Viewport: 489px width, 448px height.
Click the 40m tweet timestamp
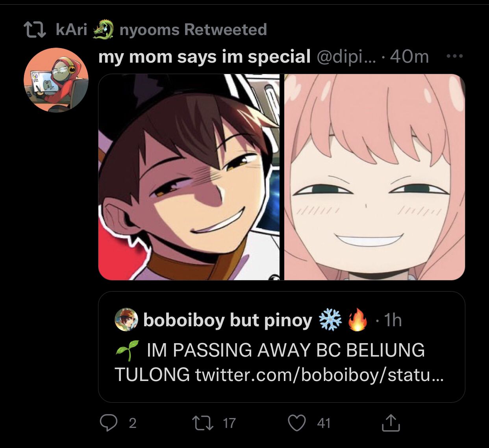[x=409, y=57]
